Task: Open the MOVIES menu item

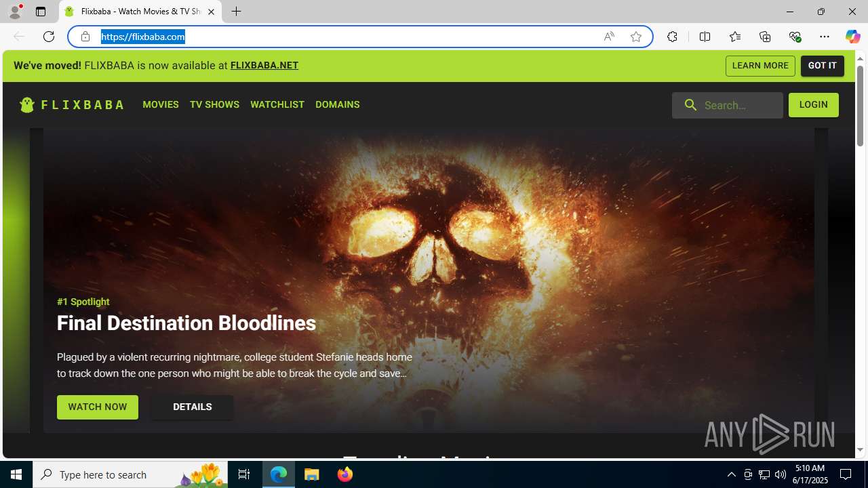Action: [x=161, y=104]
